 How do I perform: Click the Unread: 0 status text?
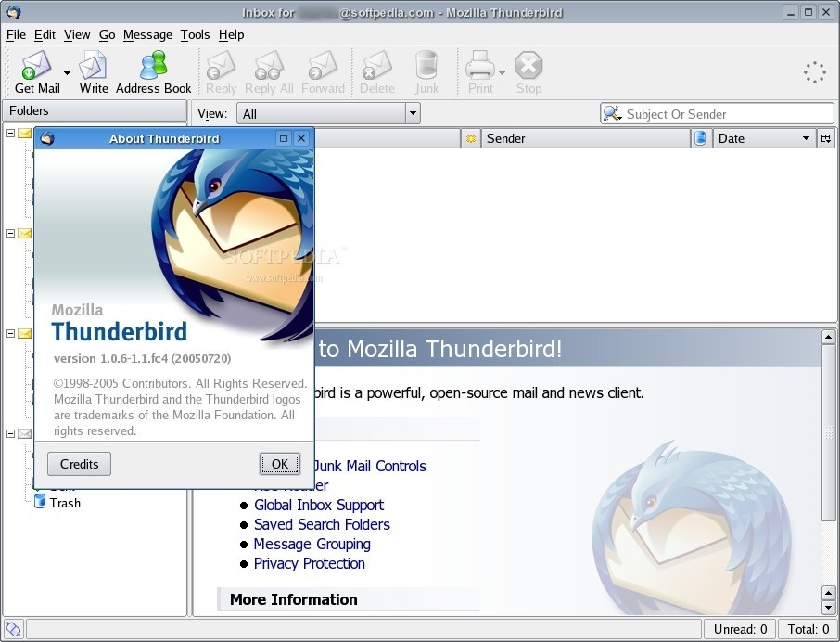741,629
